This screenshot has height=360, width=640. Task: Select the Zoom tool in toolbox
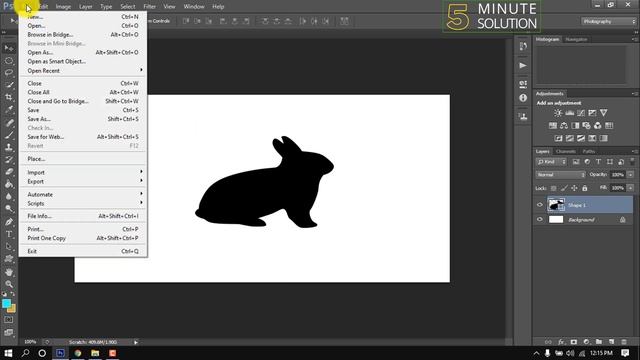[9, 284]
